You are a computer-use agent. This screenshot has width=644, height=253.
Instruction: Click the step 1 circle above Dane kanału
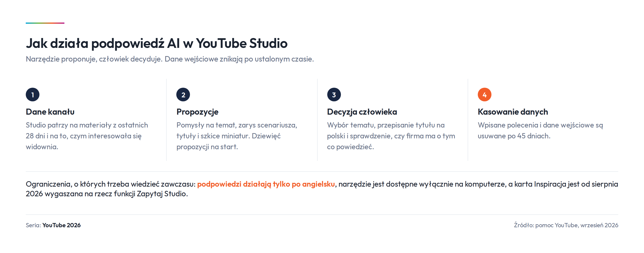(32, 95)
